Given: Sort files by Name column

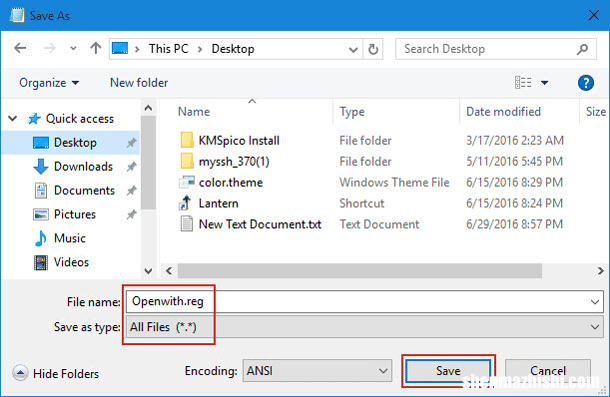Looking at the screenshot, I should pos(194,112).
